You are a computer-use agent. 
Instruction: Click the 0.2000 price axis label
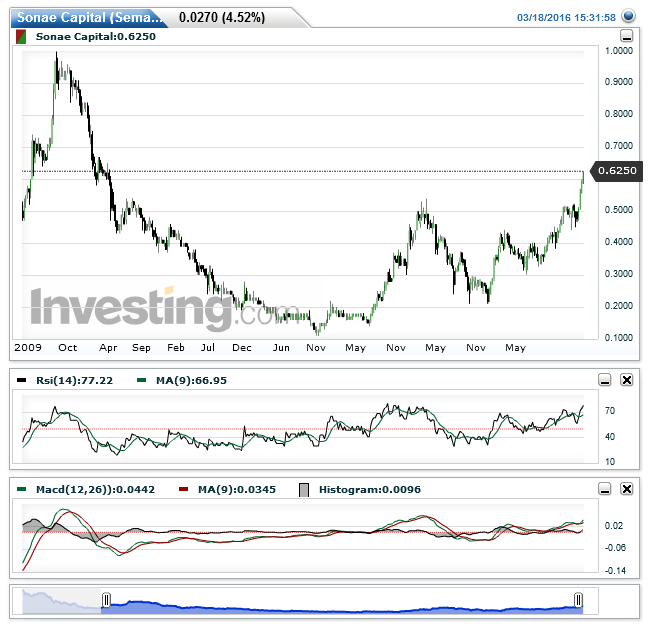tap(618, 305)
